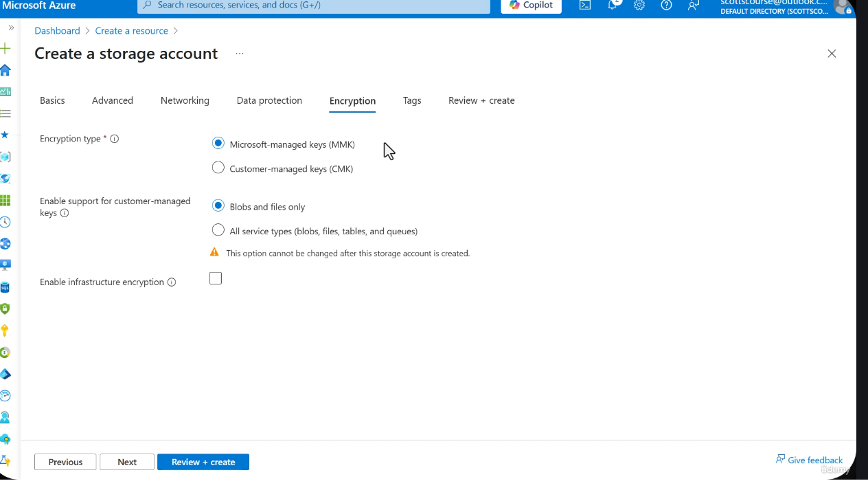Open Azure Cloud Shell
The height and width of the screenshot is (481, 868).
click(x=584, y=5)
